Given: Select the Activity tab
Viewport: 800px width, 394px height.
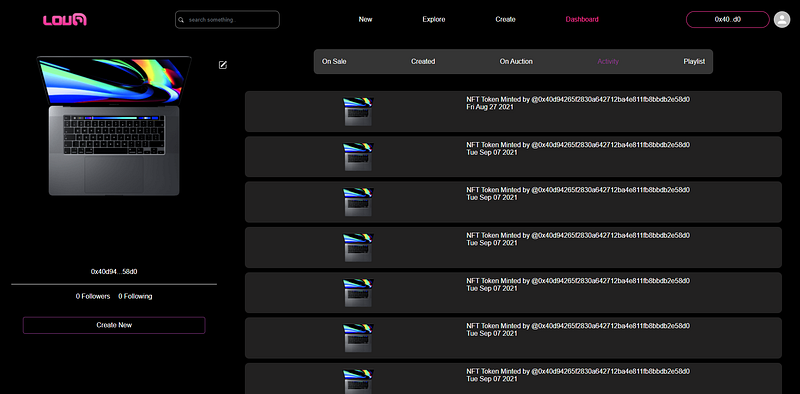Looking at the screenshot, I should point(608,61).
